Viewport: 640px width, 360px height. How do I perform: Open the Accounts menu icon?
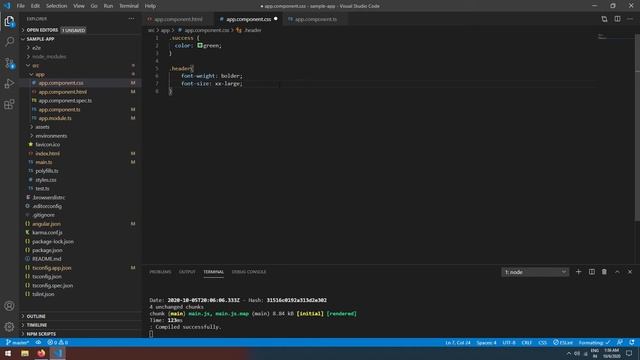[x=9, y=306]
